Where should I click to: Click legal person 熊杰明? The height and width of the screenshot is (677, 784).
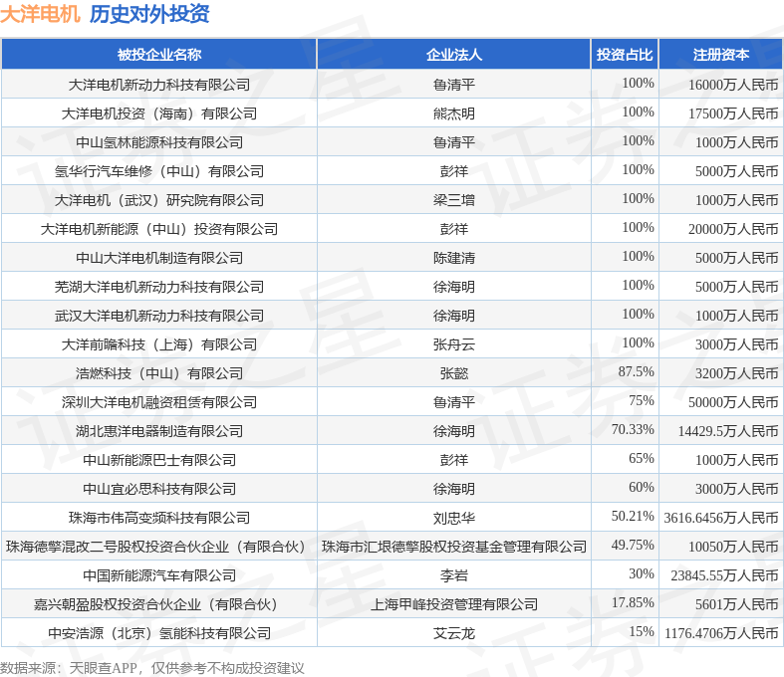pos(454,113)
